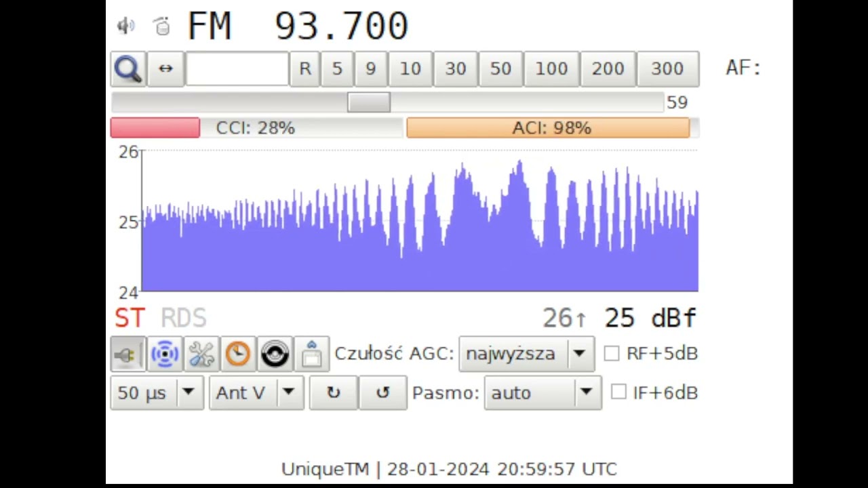This screenshot has height=488, width=868.
Task: Click the 10 step button
Action: tap(410, 68)
